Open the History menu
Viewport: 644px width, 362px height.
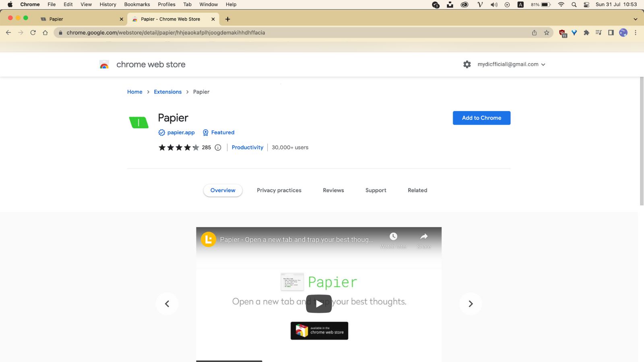(108, 4)
